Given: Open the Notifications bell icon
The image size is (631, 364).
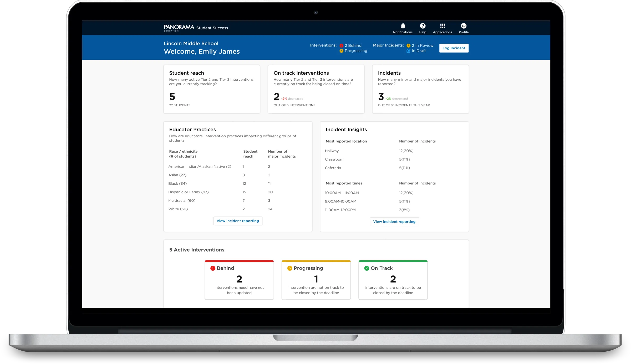Looking at the screenshot, I should (x=403, y=26).
